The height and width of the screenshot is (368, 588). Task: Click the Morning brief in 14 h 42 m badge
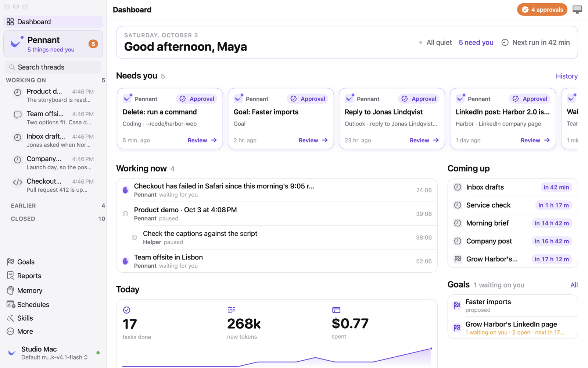tap(552, 223)
